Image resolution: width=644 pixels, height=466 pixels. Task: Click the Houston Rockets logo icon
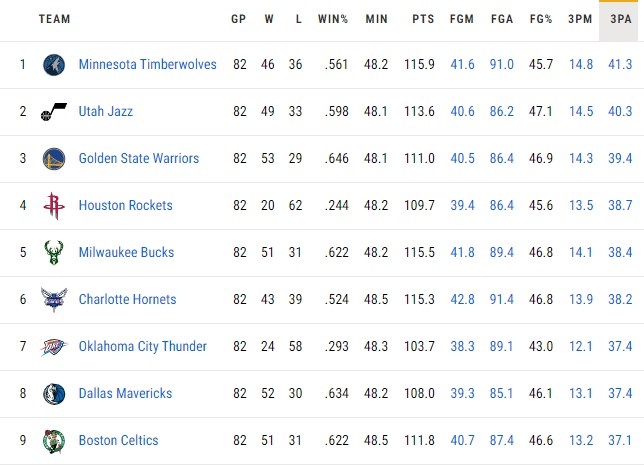(53, 206)
